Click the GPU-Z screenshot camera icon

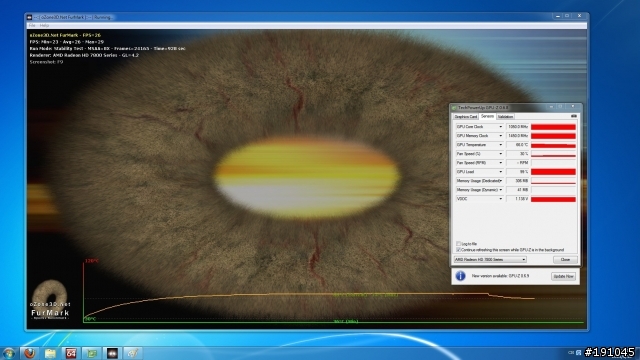tap(573, 116)
